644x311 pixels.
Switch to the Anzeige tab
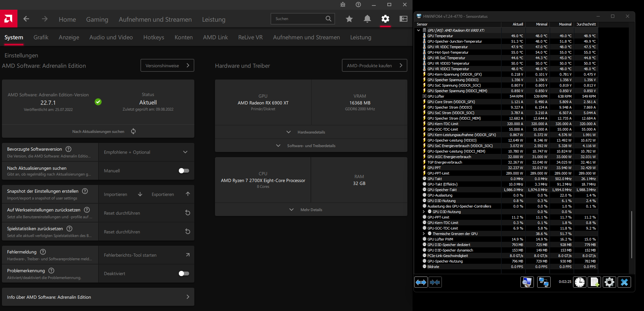pos(69,38)
